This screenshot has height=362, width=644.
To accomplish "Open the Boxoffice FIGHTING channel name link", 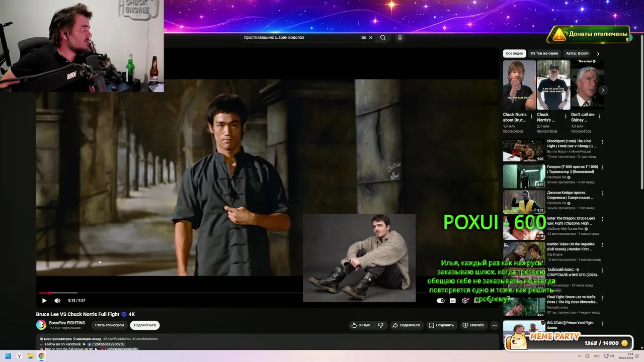I will 67,323.
